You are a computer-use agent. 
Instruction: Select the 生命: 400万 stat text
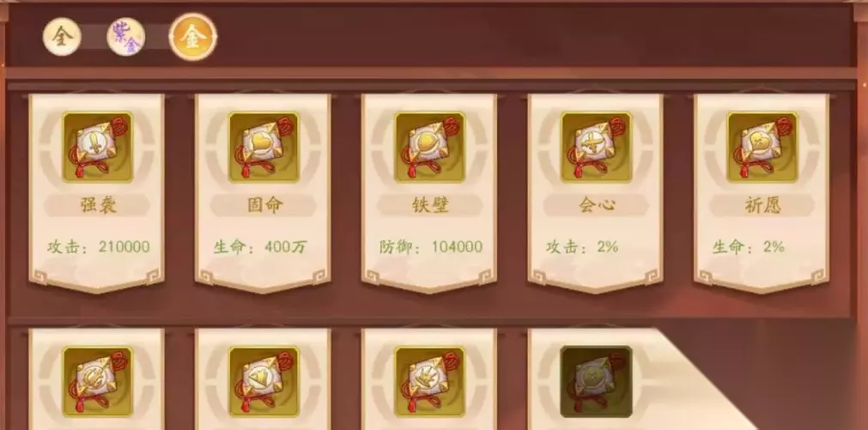click(x=260, y=247)
